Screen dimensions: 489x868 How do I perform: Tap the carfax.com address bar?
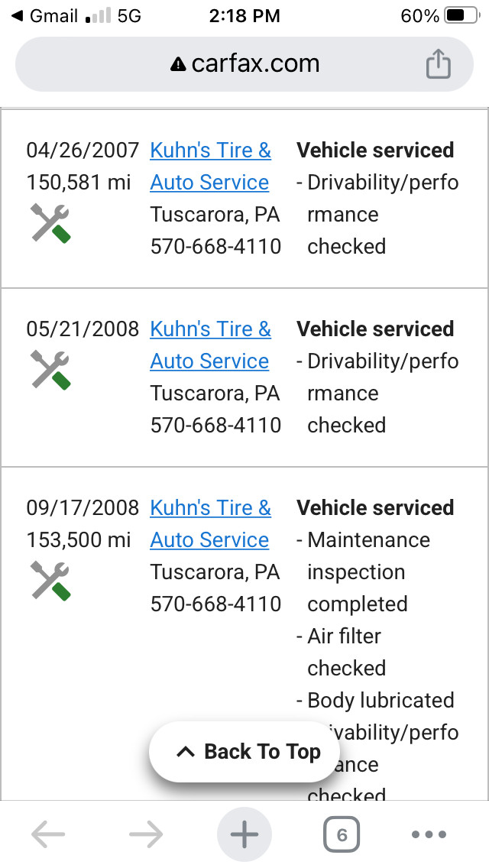(244, 64)
